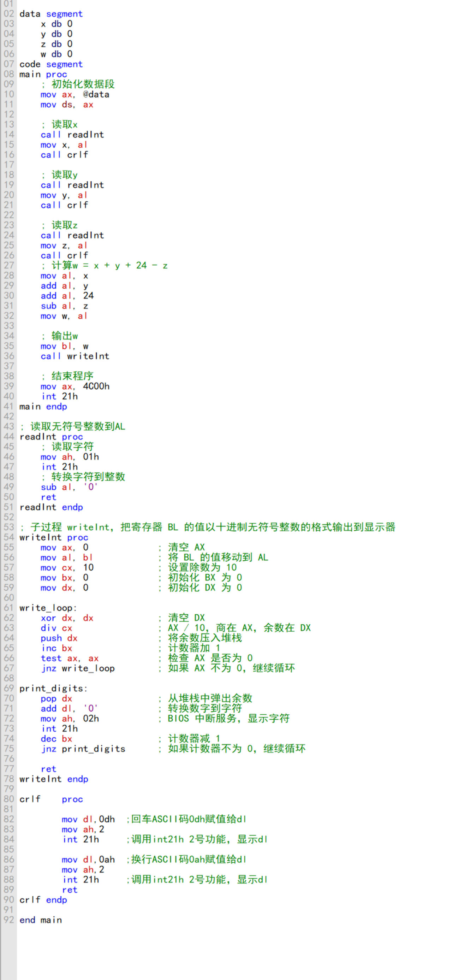Click 'add al, 24' instruction

[67, 296]
